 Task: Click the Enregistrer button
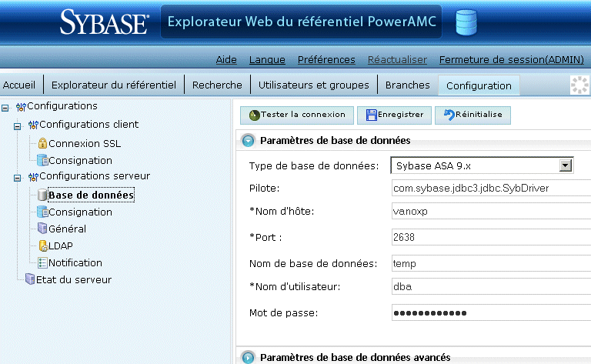click(394, 115)
